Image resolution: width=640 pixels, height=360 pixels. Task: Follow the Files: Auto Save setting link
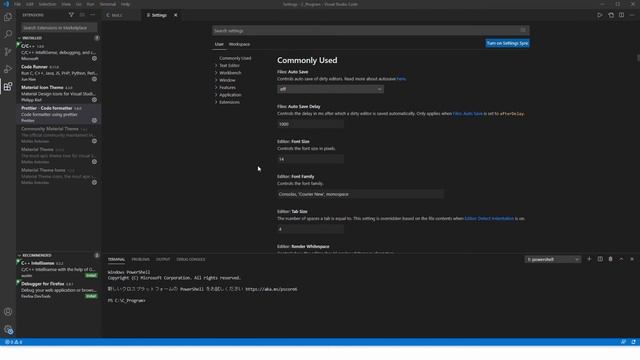tap(467, 113)
